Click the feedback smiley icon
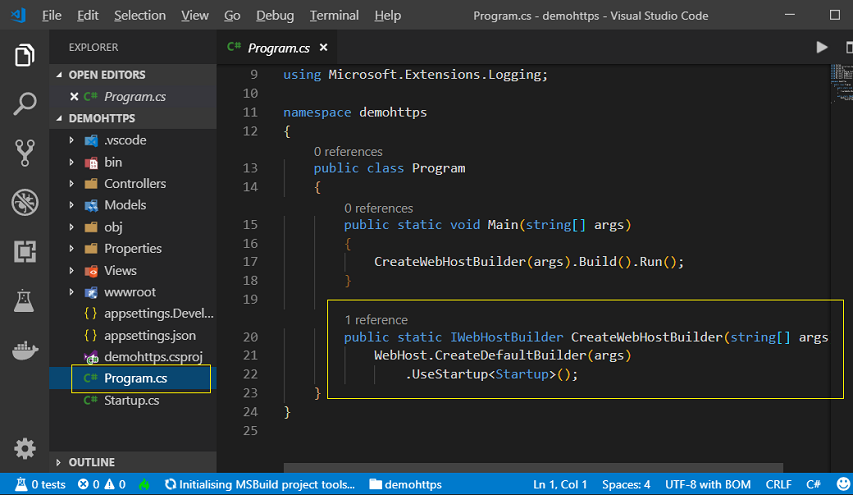Viewport: 853px width, 495px height. tap(843, 484)
